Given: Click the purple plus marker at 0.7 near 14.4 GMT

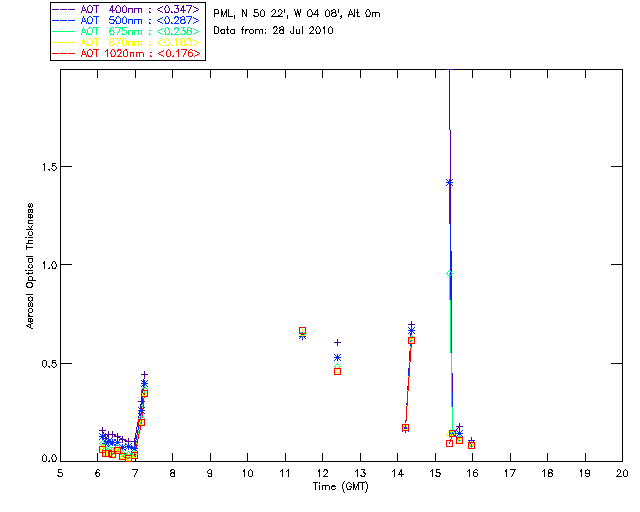Looking at the screenshot, I should tap(411, 325).
